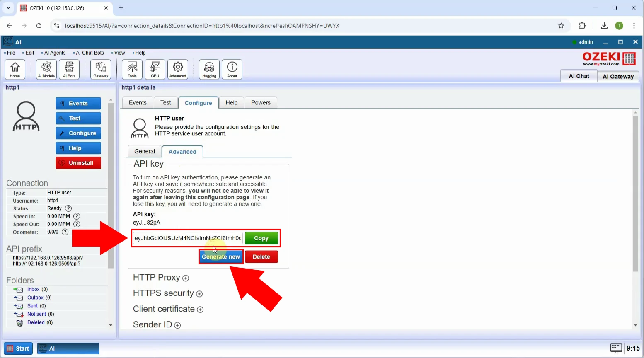Open the About info toolbar icon
This screenshot has width=644, height=358.
point(232,69)
